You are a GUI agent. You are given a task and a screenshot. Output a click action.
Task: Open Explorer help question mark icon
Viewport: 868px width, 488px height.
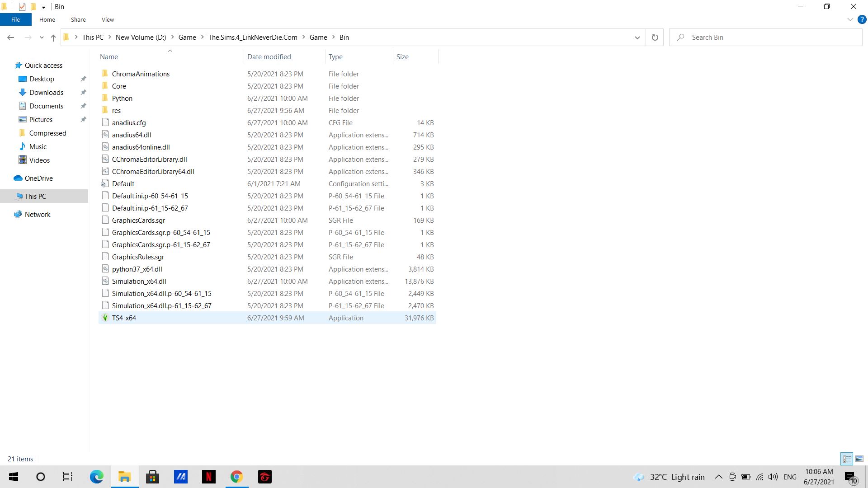pos(862,19)
